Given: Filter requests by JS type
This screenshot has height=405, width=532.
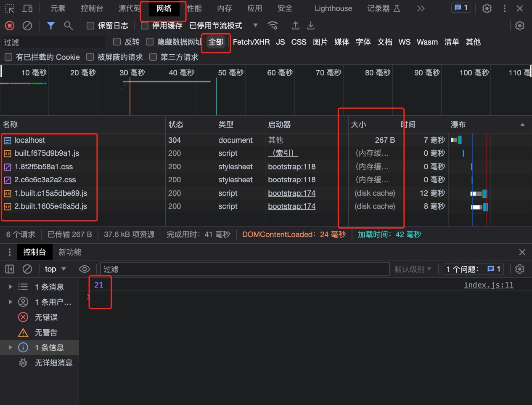Looking at the screenshot, I should click(x=281, y=42).
